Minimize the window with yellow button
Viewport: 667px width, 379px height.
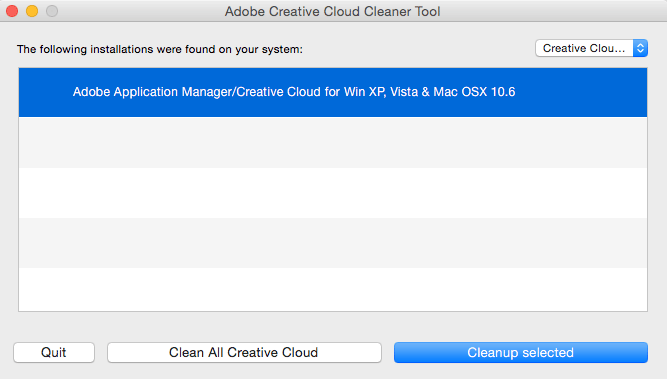[32, 11]
